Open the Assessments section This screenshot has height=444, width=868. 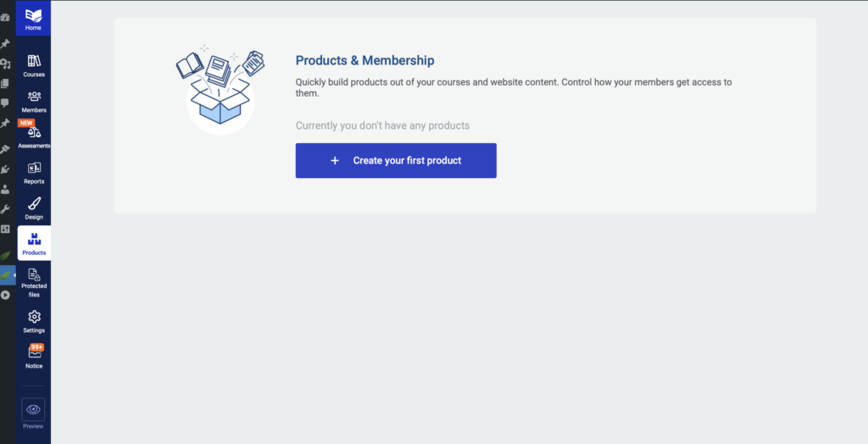pyautogui.click(x=34, y=136)
